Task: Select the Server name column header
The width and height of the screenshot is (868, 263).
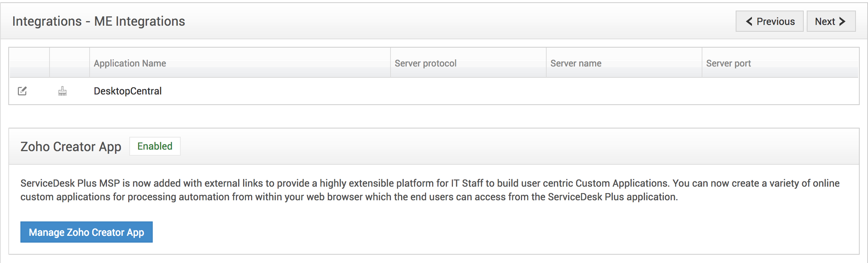Action: (x=575, y=63)
